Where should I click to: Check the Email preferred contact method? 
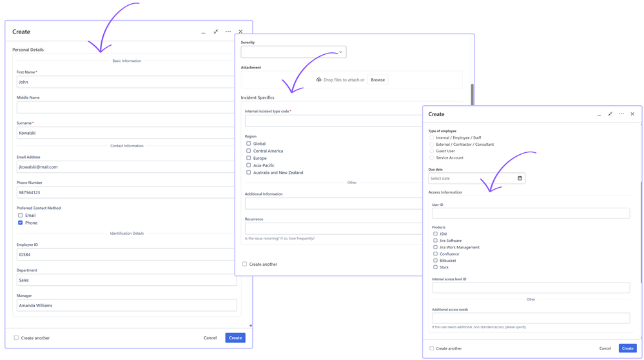pyautogui.click(x=21, y=215)
